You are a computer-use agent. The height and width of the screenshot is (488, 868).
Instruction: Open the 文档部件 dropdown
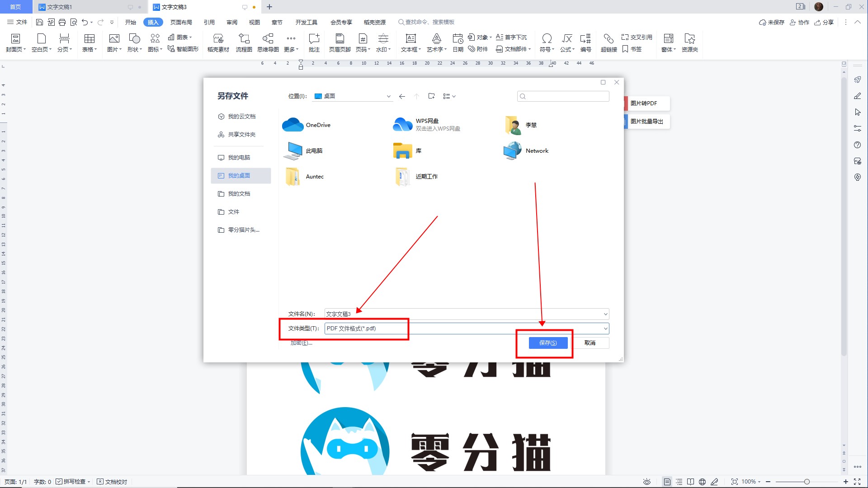coord(513,49)
